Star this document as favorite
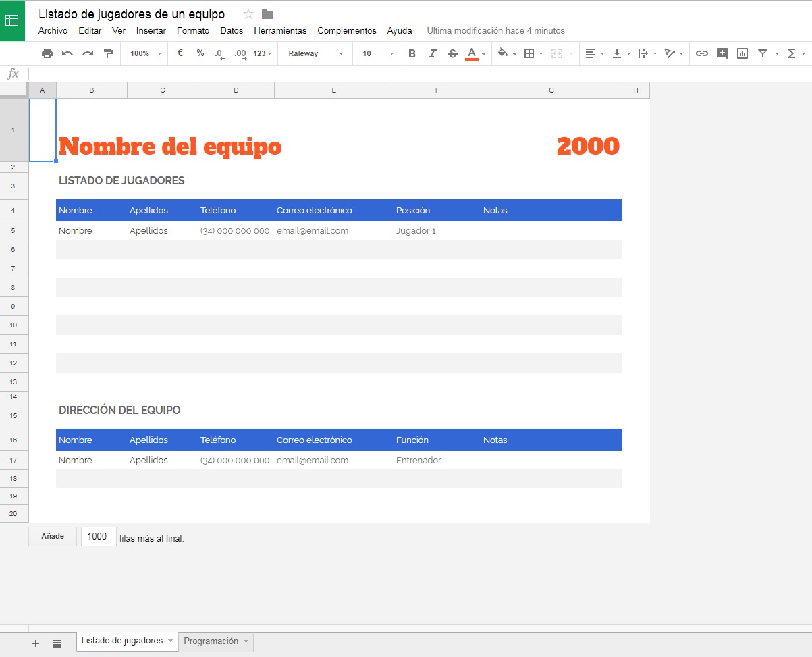 pos(248,14)
